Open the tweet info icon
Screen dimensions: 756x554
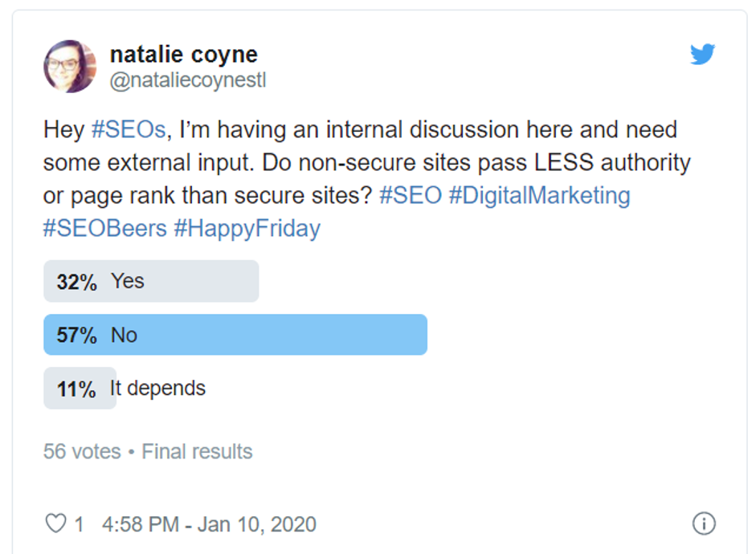click(x=703, y=524)
